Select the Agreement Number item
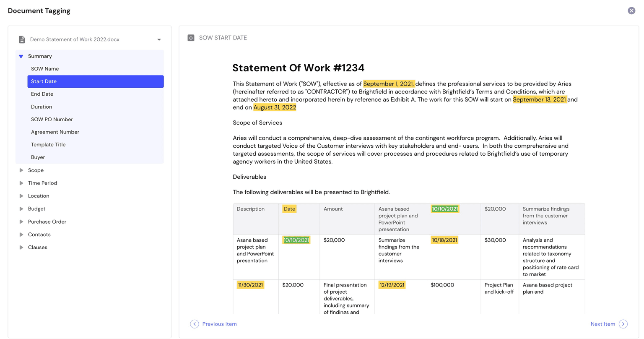 pos(55,132)
